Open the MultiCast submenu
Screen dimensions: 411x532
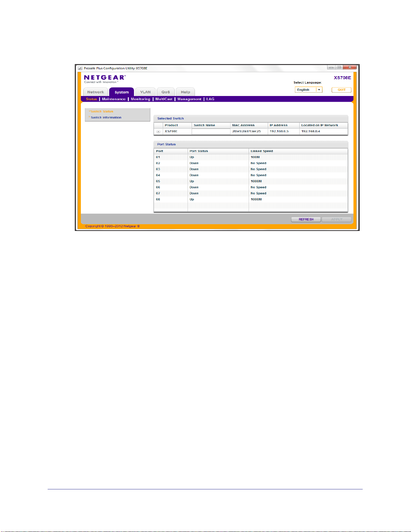pos(164,99)
